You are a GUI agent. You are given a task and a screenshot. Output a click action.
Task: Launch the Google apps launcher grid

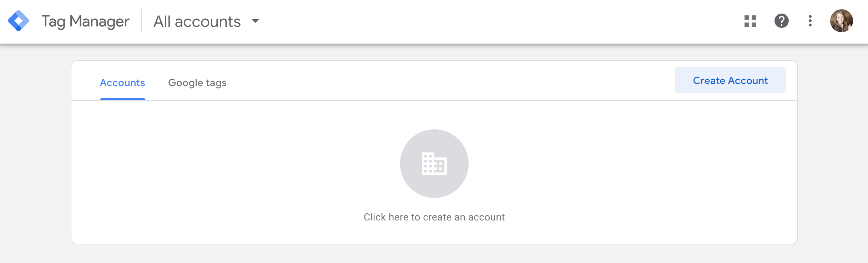[x=750, y=21]
